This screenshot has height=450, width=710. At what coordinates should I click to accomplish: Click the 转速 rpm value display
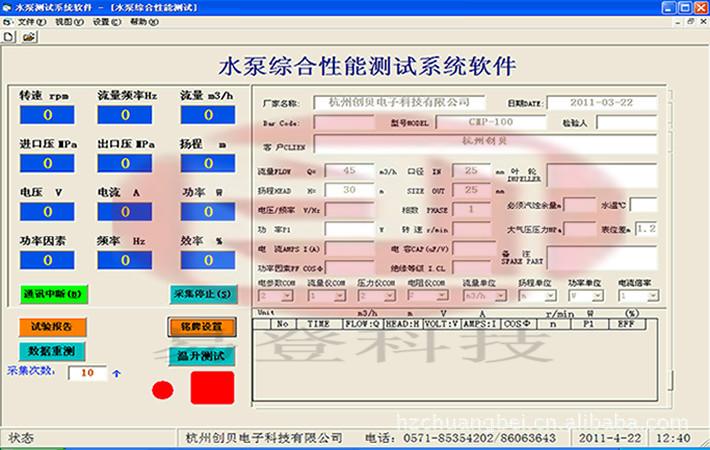(x=47, y=115)
